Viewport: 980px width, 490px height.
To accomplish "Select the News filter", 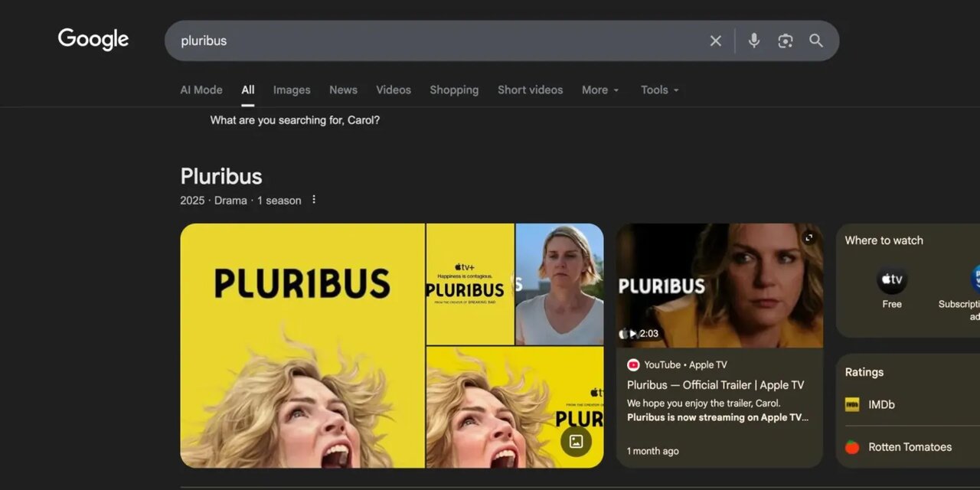I will click(x=343, y=90).
